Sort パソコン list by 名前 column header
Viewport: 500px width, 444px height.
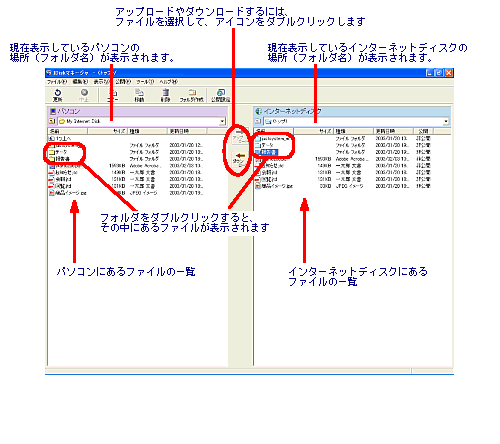(x=68, y=131)
